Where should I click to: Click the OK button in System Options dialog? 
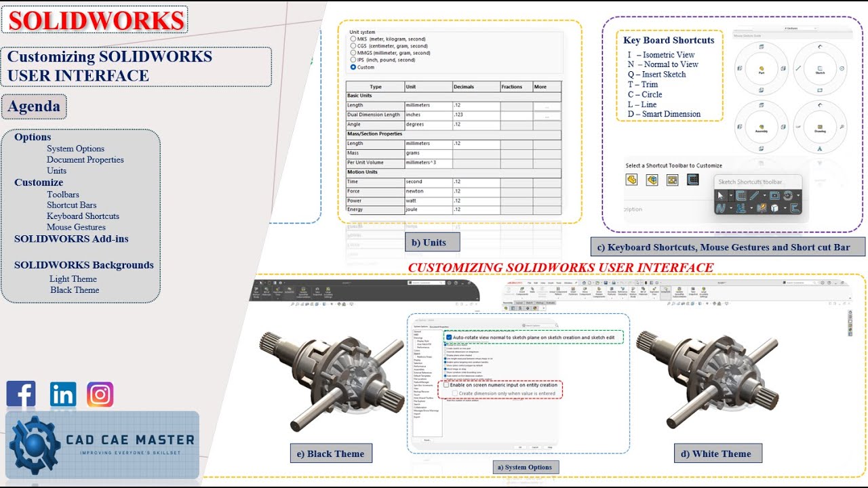pyautogui.click(x=520, y=447)
